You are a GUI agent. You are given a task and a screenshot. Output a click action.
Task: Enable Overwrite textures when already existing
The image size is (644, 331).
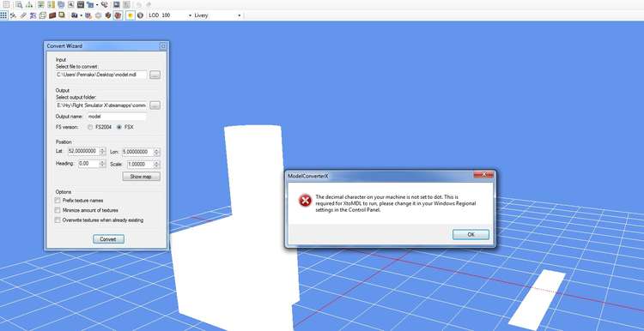point(58,220)
